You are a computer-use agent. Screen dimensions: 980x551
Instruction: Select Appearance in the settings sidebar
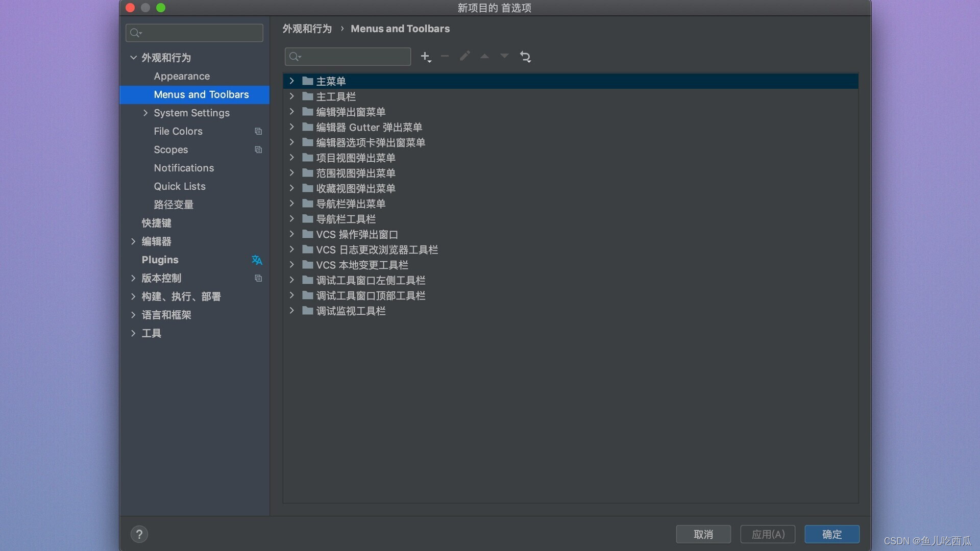pos(181,76)
